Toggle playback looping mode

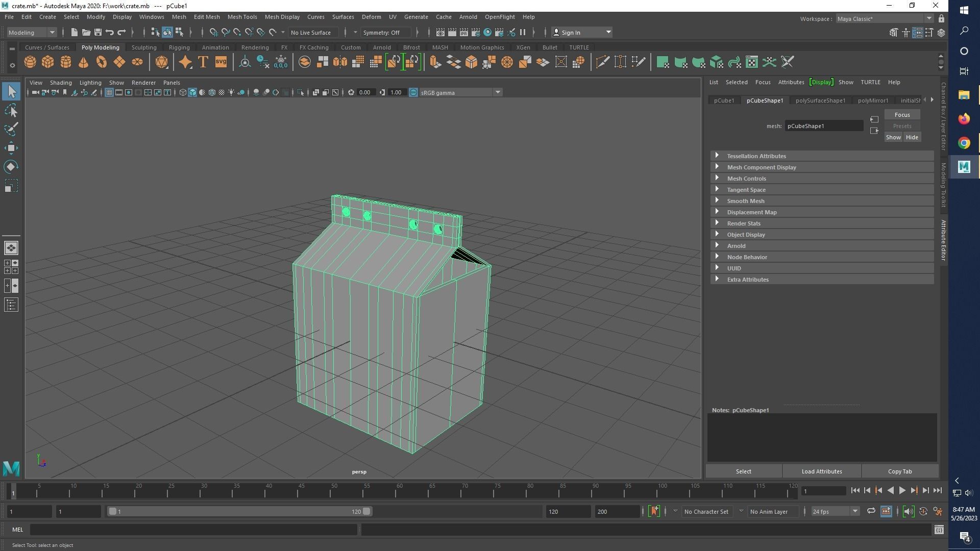tap(871, 511)
